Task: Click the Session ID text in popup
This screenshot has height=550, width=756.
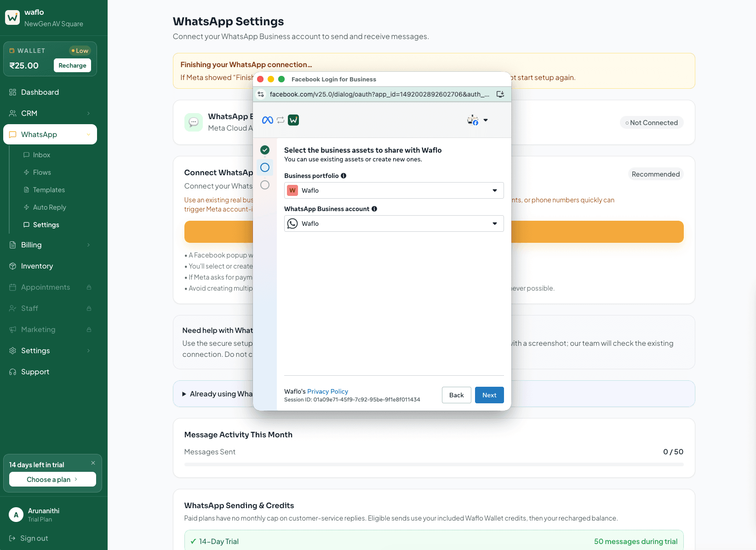Action: click(x=352, y=400)
